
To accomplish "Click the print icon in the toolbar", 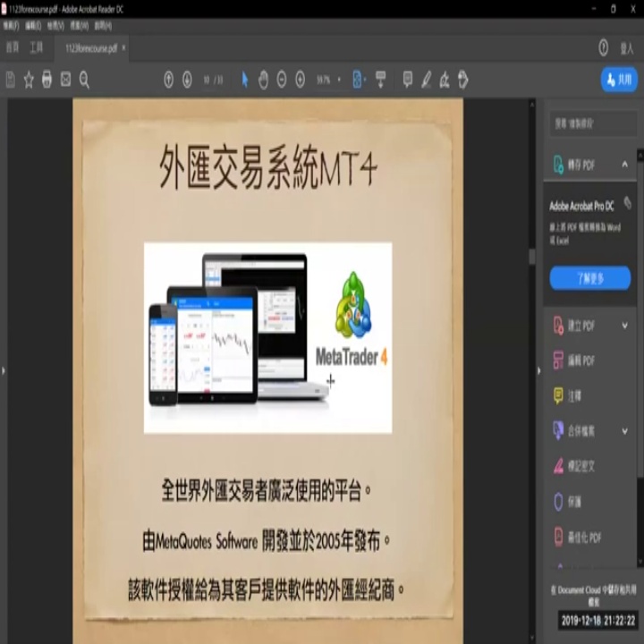I will pos(47,80).
